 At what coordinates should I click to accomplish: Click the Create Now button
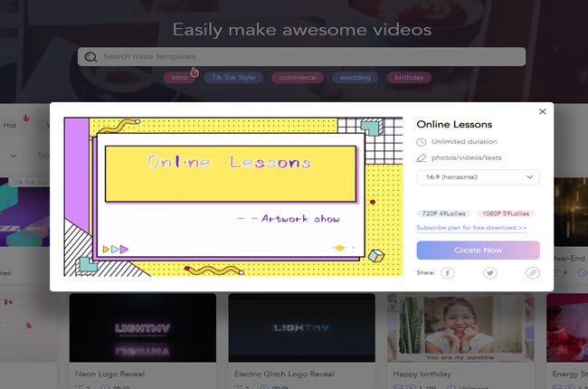tap(478, 251)
